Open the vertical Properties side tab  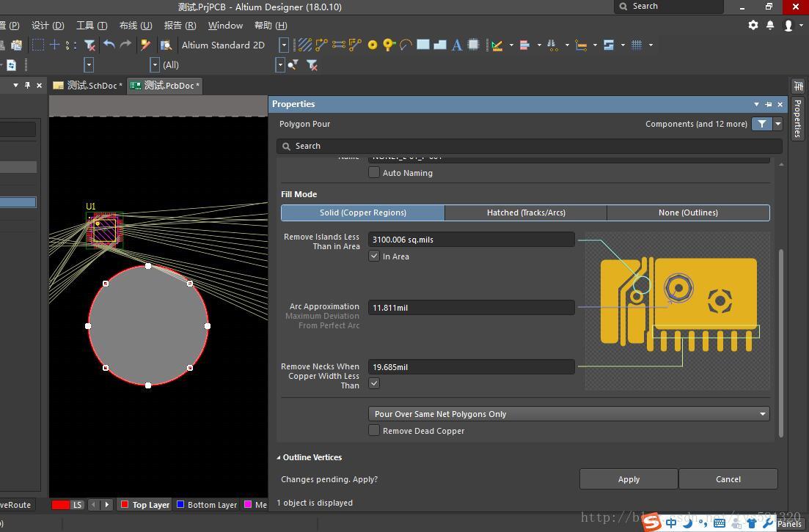tap(798, 118)
